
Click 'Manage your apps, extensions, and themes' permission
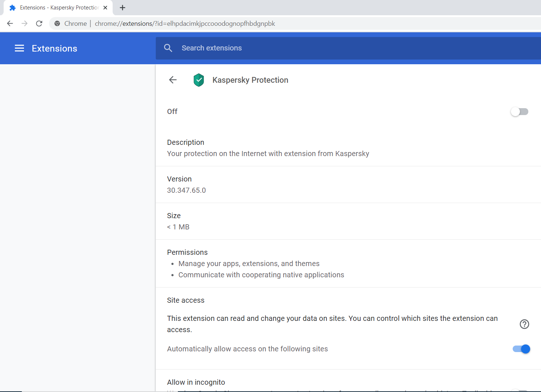(249, 264)
